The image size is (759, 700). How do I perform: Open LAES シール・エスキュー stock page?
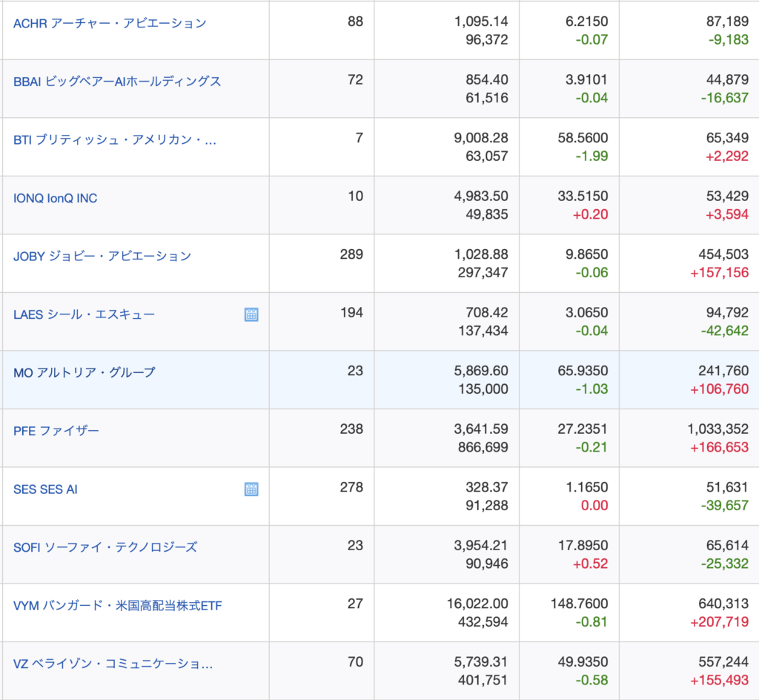click(x=84, y=314)
